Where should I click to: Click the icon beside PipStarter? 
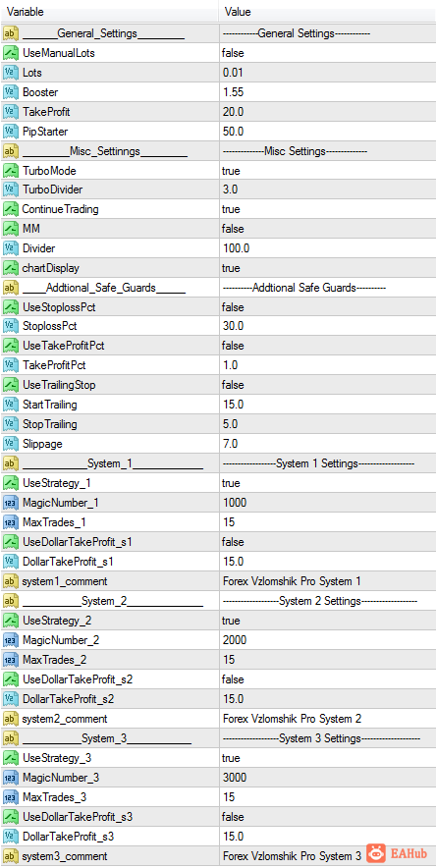(x=11, y=132)
